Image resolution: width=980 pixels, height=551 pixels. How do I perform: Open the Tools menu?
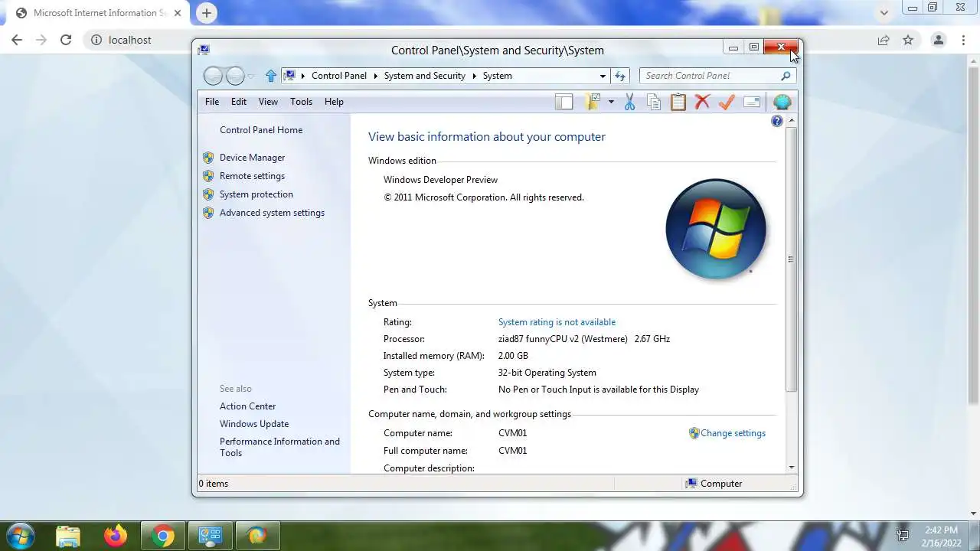click(301, 102)
